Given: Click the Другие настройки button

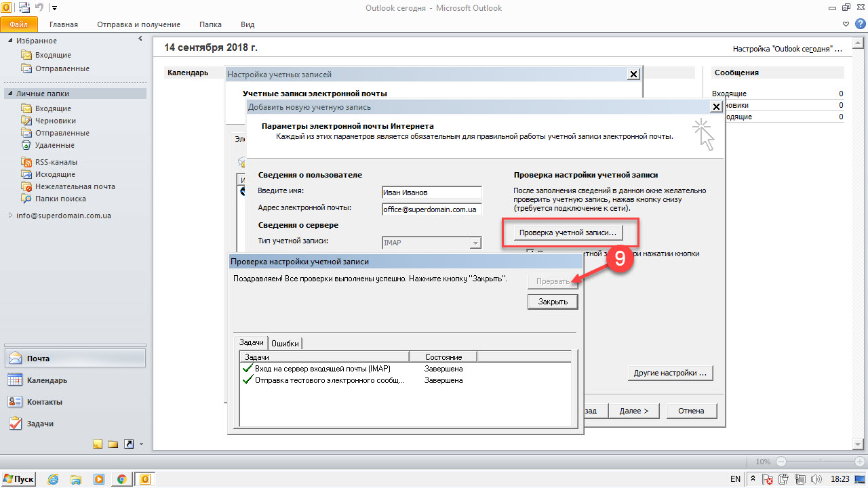Looking at the screenshot, I should tap(670, 373).
